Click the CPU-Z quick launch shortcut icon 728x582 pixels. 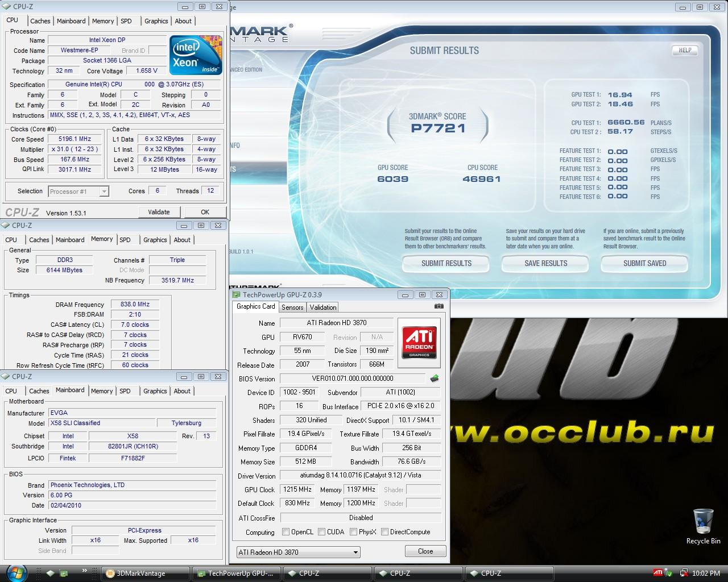pyautogui.click(x=50, y=573)
